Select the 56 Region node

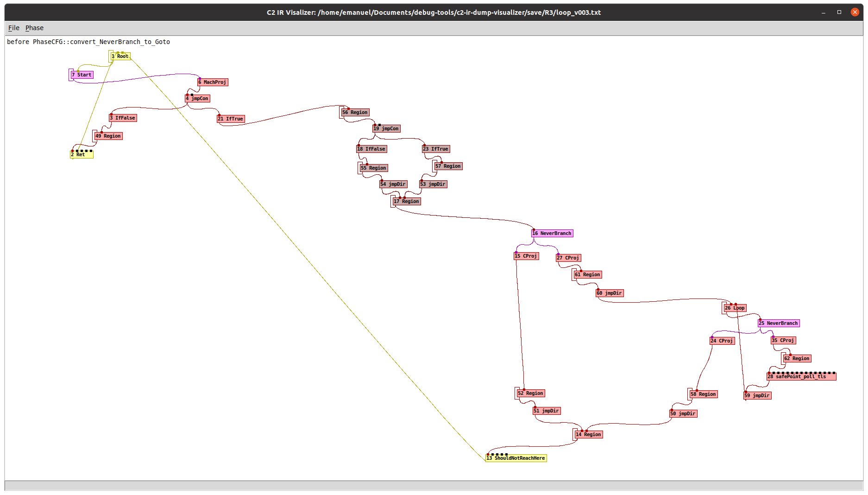pos(355,113)
